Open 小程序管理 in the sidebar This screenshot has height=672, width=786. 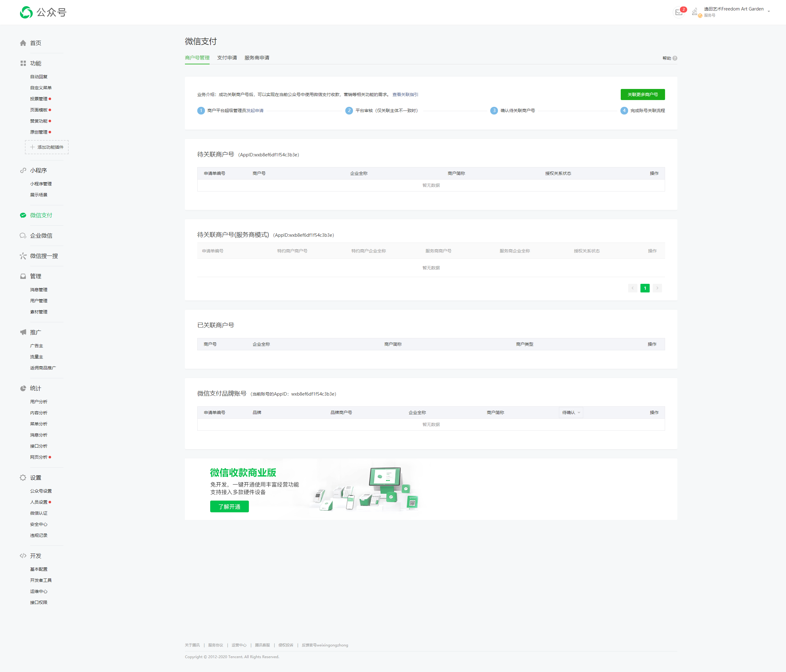[41, 184]
